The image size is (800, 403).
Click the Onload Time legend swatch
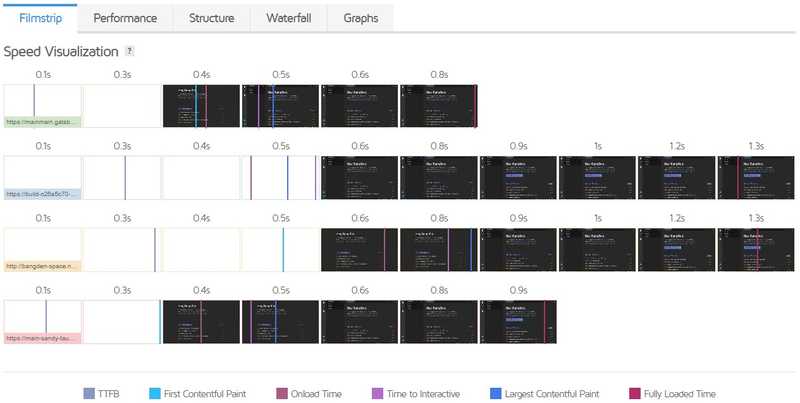pos(281,394)
